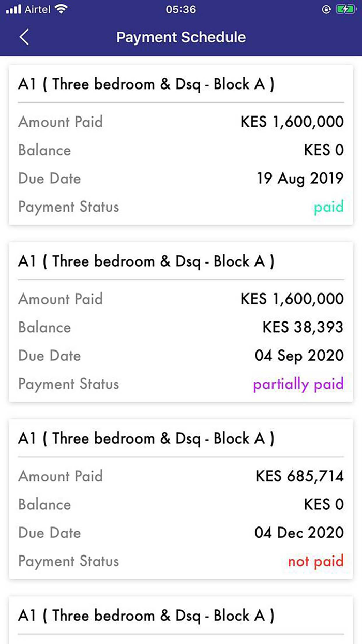Select the 'paid' payment status
The image size is (362, 644).
click(328, 207)
